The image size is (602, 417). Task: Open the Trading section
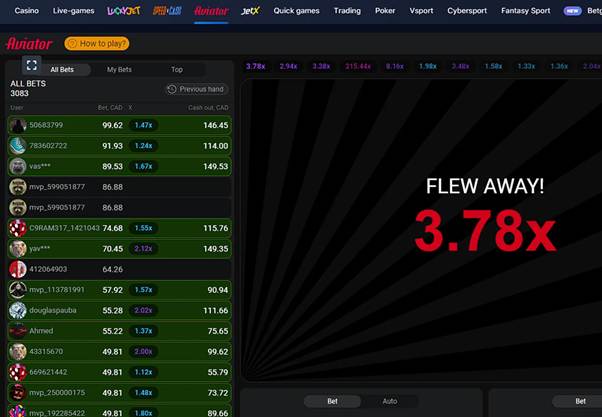point(347,11)
